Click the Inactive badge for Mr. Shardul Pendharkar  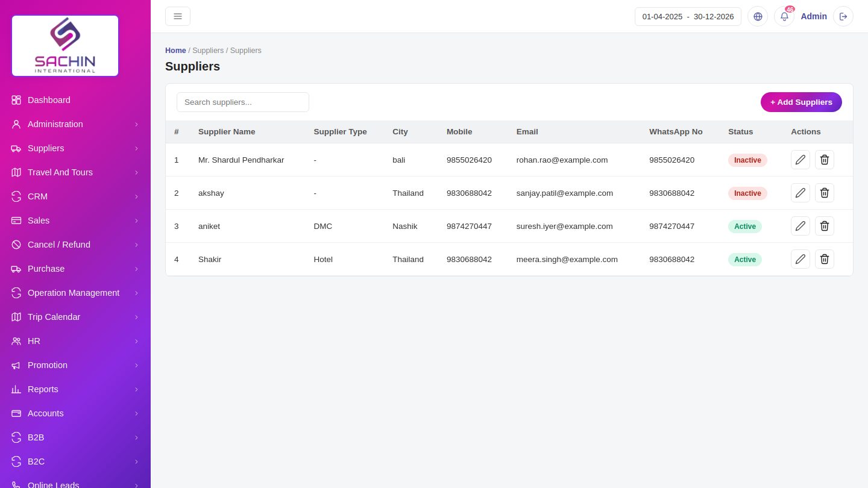point(747,160)
